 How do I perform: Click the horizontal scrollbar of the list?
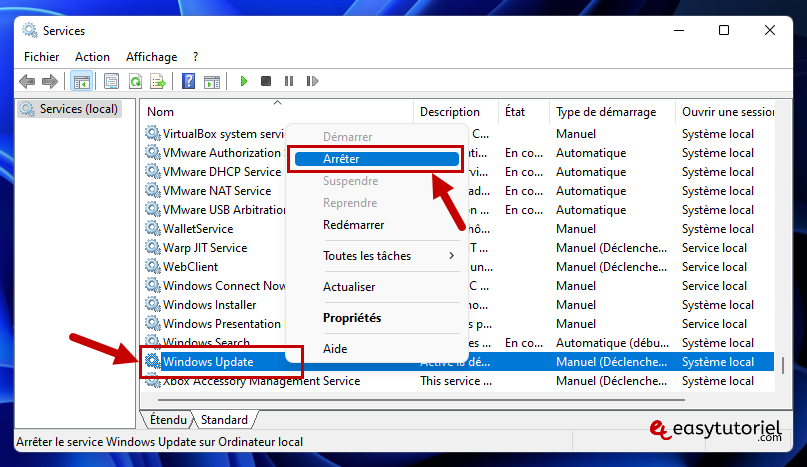[421, 400]
